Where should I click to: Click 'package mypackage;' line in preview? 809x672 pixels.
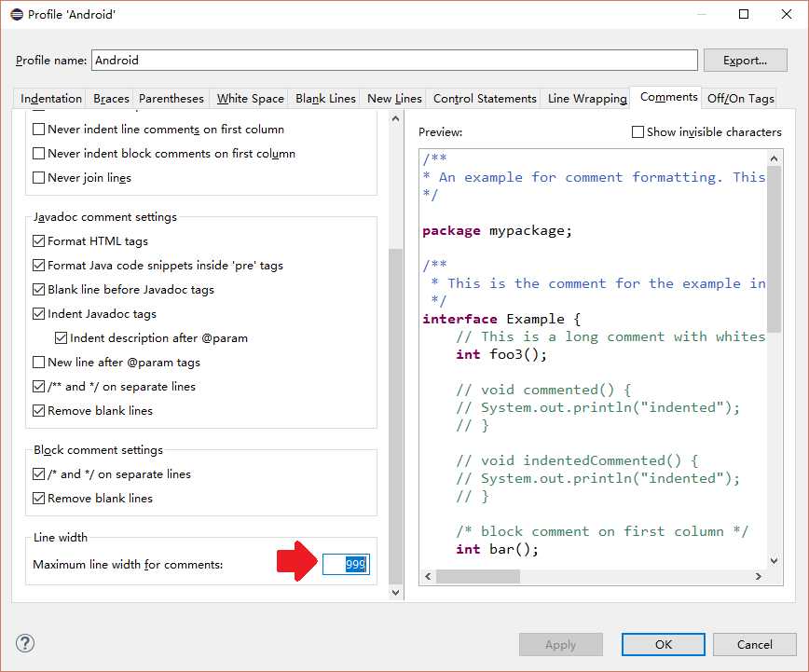[498, 230]
